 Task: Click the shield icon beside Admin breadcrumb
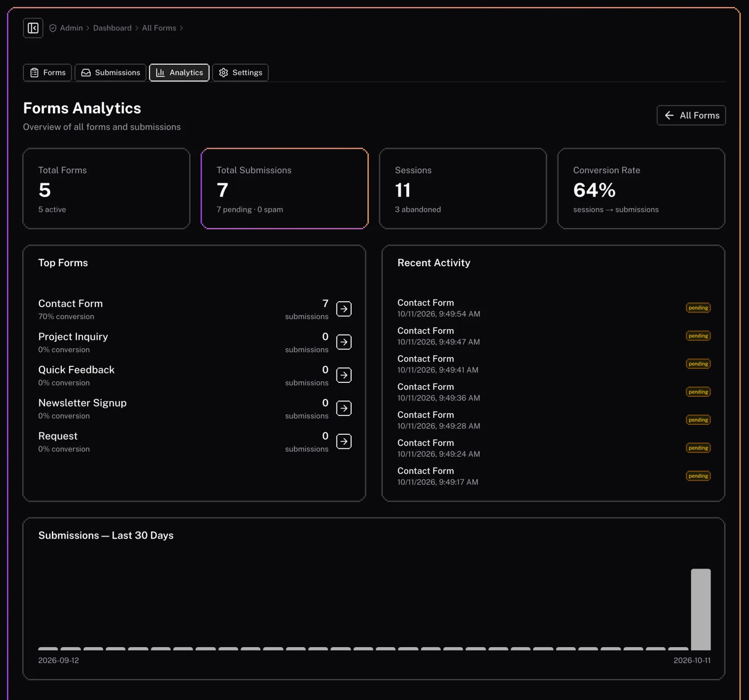click(53, 28)
